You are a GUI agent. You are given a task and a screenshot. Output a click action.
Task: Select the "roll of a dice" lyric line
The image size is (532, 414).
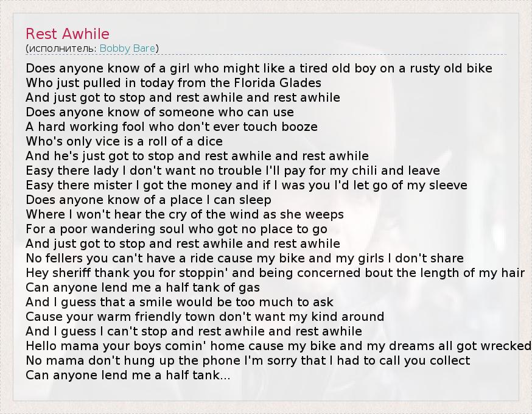click(124, 141)
